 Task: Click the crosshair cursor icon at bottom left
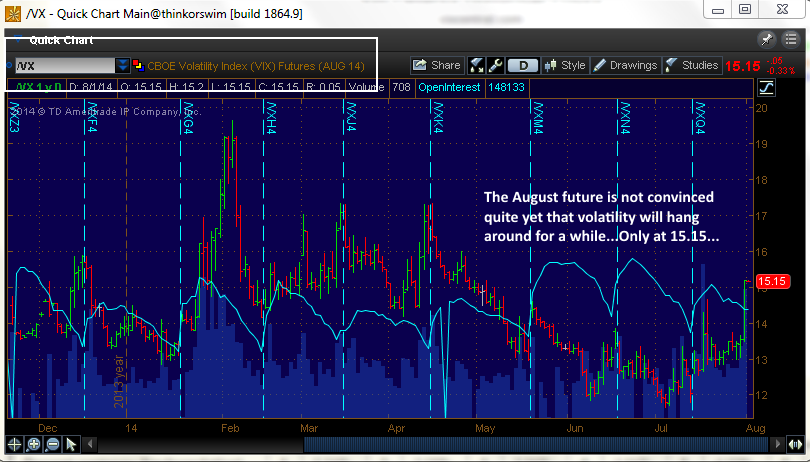click(13, 444)
